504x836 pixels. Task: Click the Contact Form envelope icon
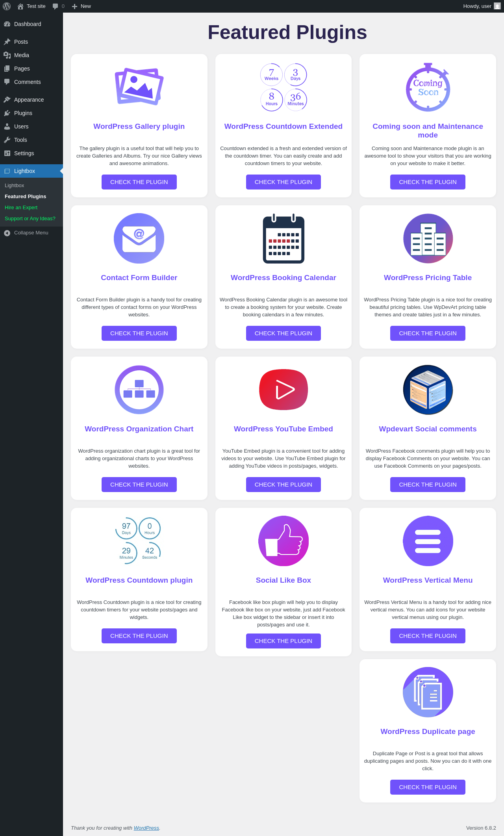(x=139, y=238)
